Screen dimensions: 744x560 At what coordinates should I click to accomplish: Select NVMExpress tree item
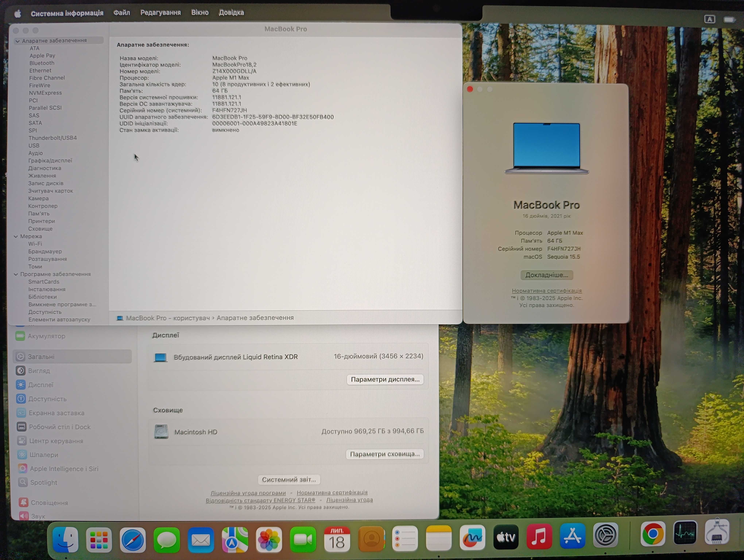45,93
